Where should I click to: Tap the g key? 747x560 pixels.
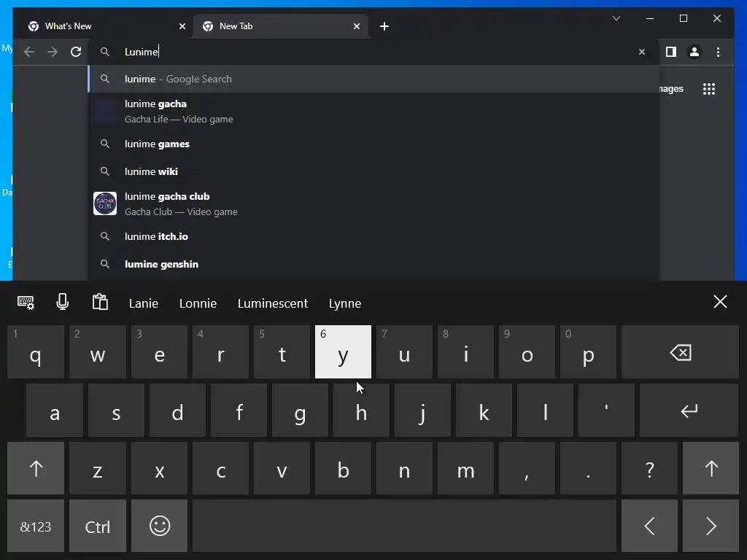coord(300,410)
